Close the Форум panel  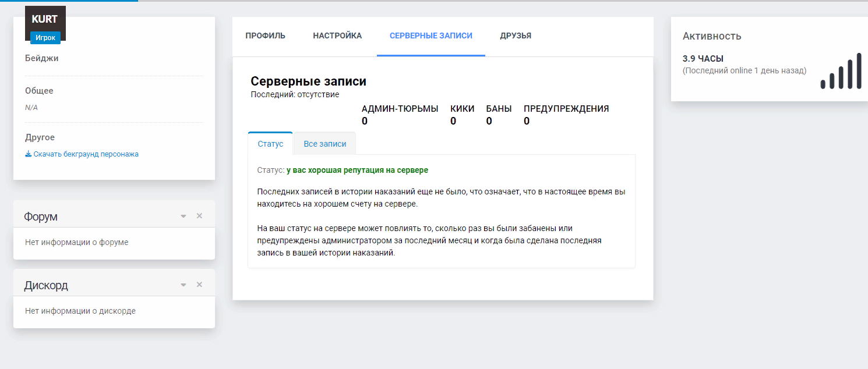199,216
